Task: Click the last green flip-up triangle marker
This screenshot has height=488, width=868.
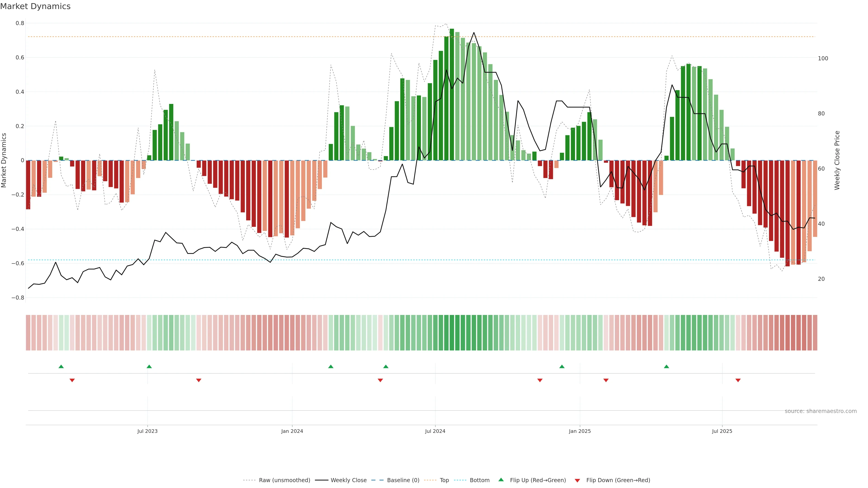Action: (667, 366)
